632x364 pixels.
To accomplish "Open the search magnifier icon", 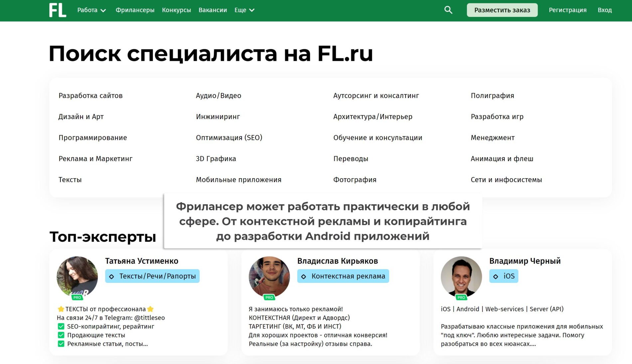I will 448,10.
